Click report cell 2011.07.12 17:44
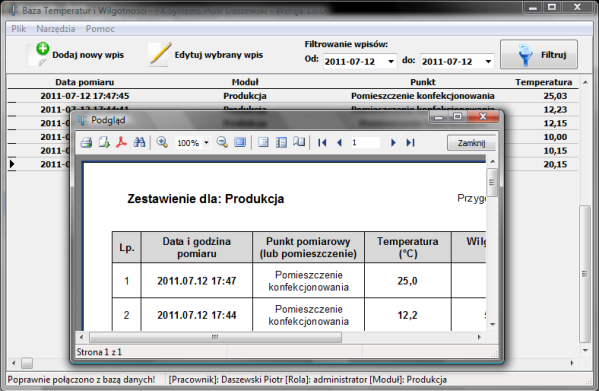 (197, 315)
